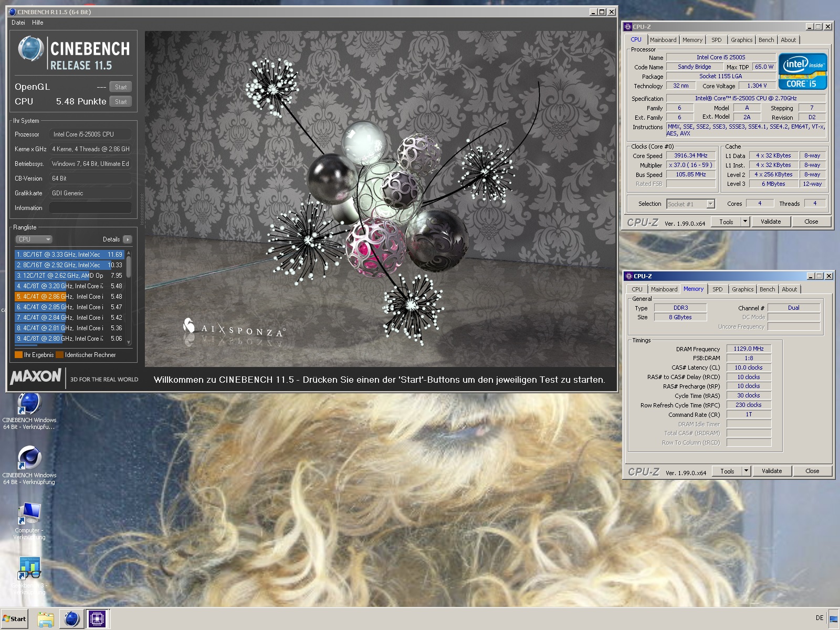
Task: Select ranking row 3 12C/12T @ 2.62 GHz AMD
Action: tap(69, 276)
